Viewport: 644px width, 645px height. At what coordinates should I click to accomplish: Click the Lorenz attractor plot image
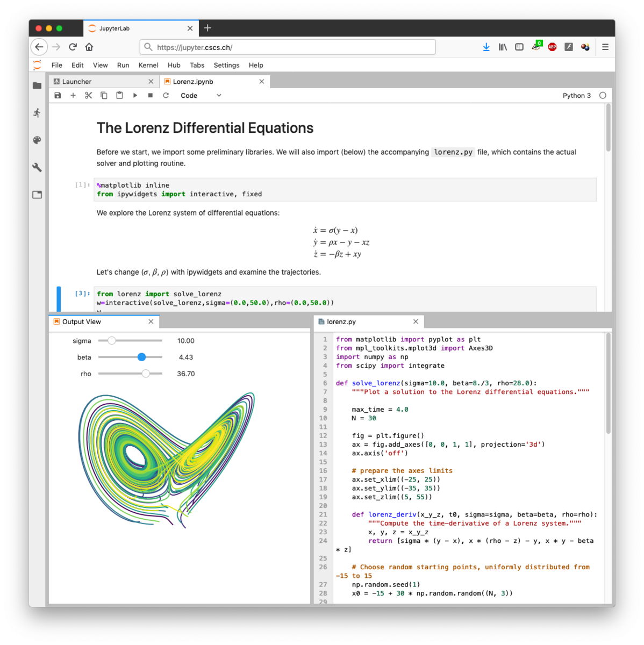click(167, 460)
